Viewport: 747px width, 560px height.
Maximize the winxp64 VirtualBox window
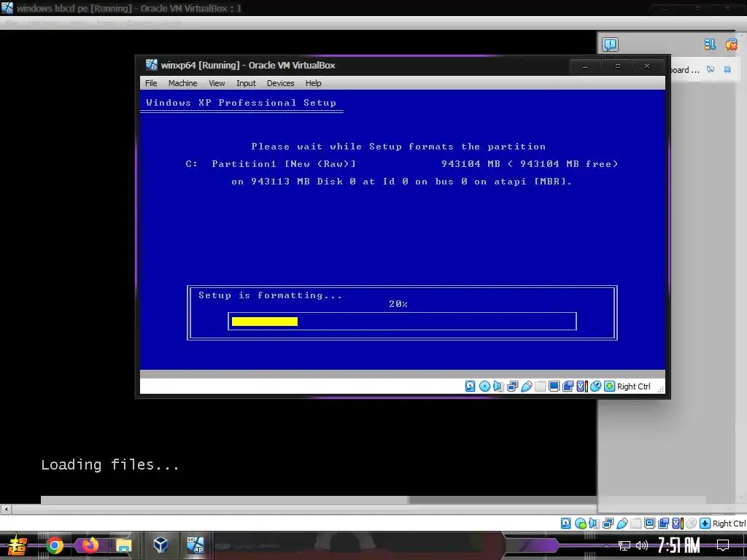pos(617,66)
